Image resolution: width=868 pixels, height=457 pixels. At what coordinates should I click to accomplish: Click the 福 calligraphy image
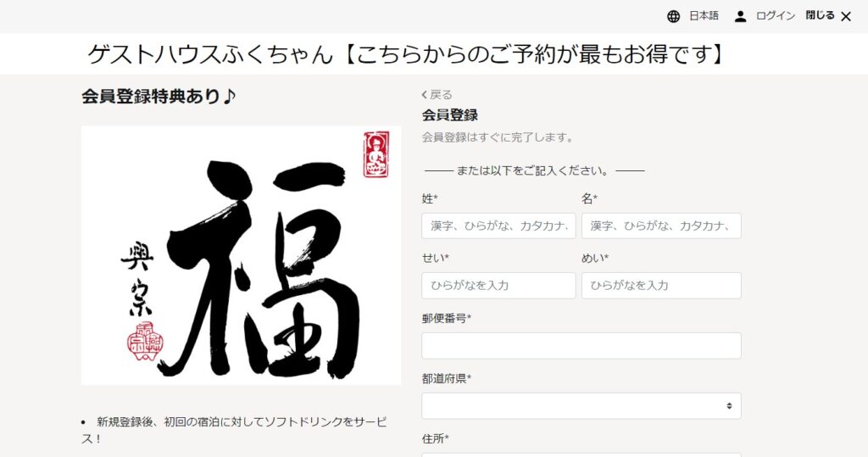click(x=241, y=255)
